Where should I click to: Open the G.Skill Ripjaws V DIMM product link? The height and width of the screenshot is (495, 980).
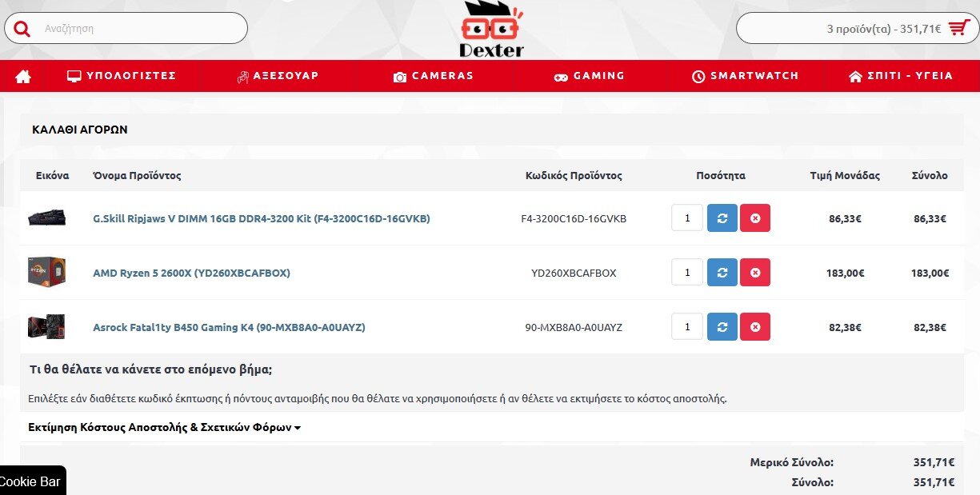[262, 218]
